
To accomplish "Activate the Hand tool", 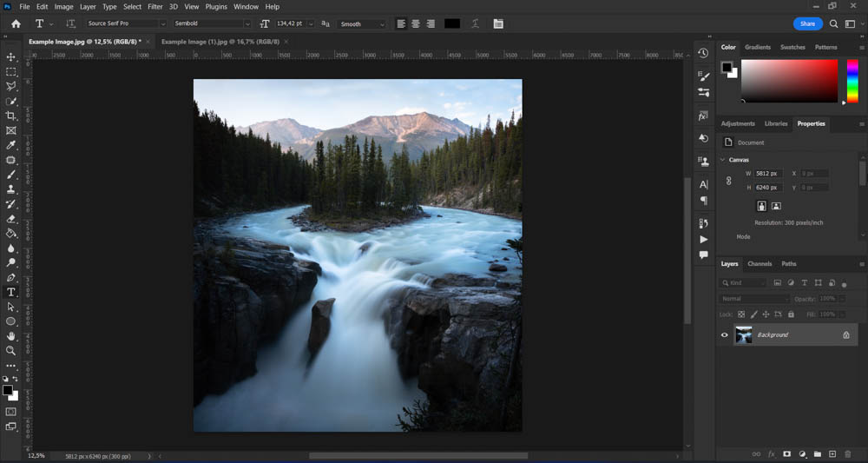I will 11,336.
